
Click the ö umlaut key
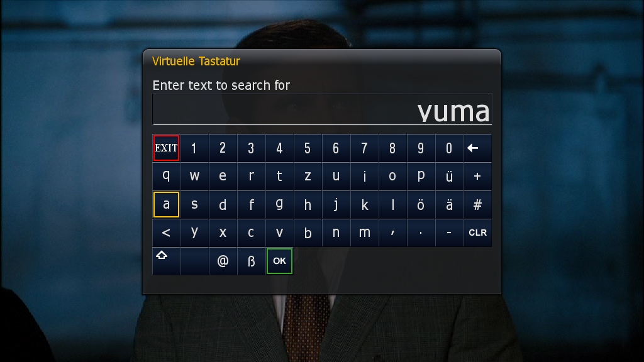421,204
